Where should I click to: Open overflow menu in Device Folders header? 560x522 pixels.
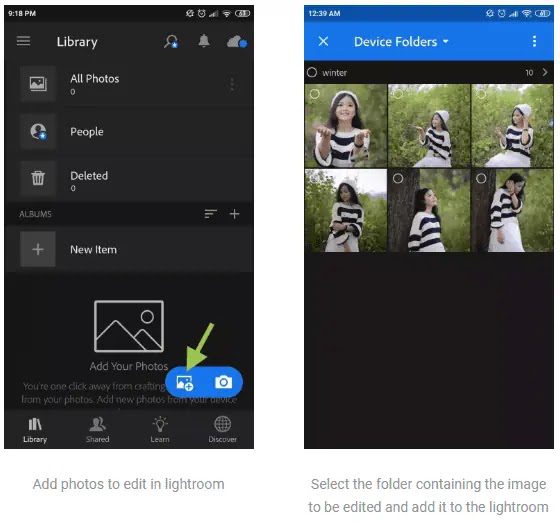coord(534,41)
